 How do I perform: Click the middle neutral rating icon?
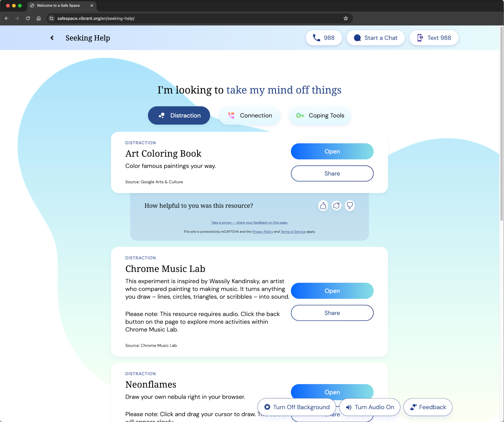point(336,206)
